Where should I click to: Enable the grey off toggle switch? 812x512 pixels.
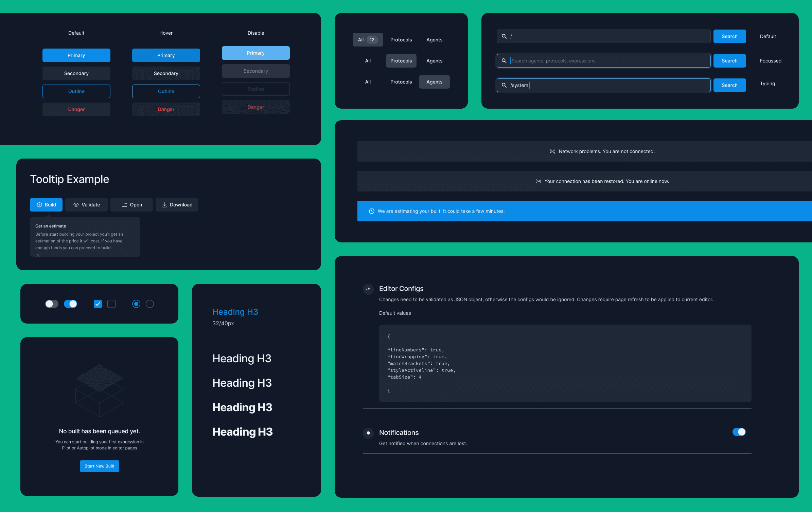click(x=52, y=304)
